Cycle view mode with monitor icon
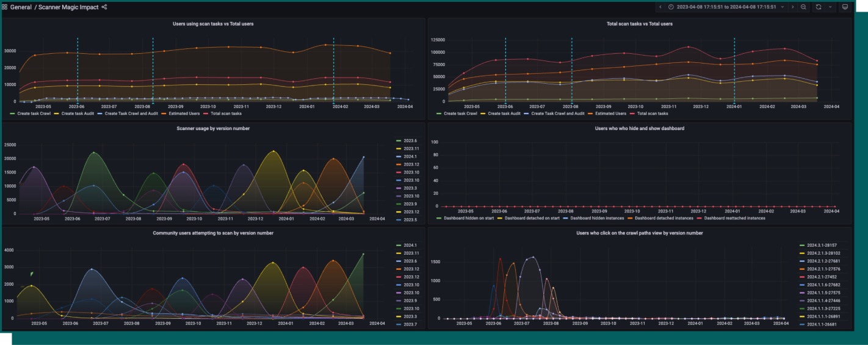This screenshot has width=868, height=345. coord(845,7)
